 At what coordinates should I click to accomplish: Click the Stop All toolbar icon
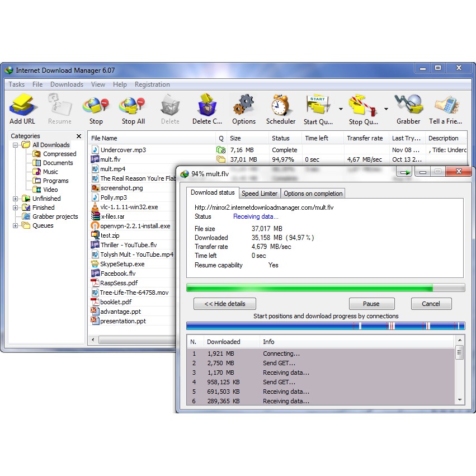click(x=133, y=106)
